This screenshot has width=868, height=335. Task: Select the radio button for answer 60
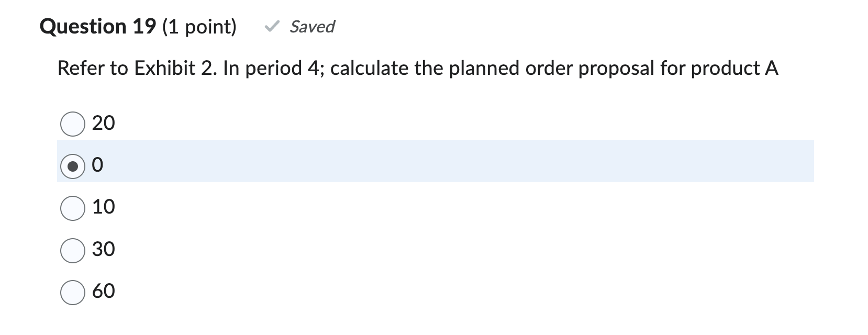coord(73,291)
